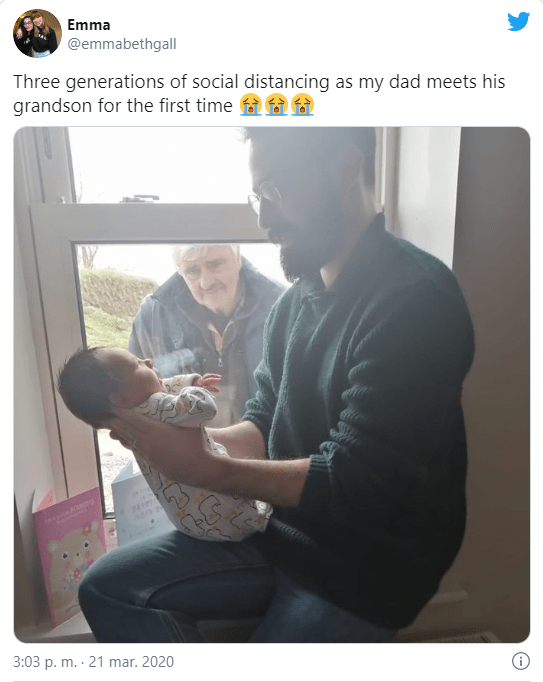
Task: Click the bearded man's glasses in photo
Action: click(x=262, y=197)
